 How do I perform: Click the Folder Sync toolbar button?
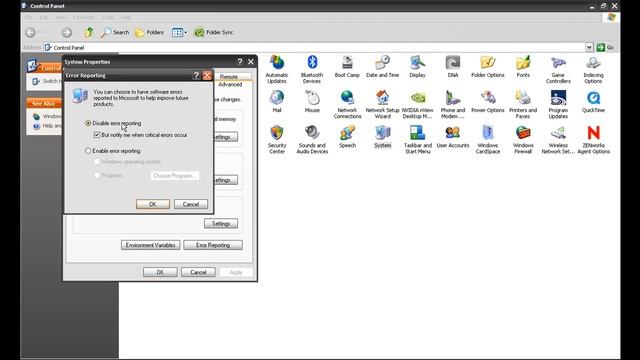click(213, 32)
